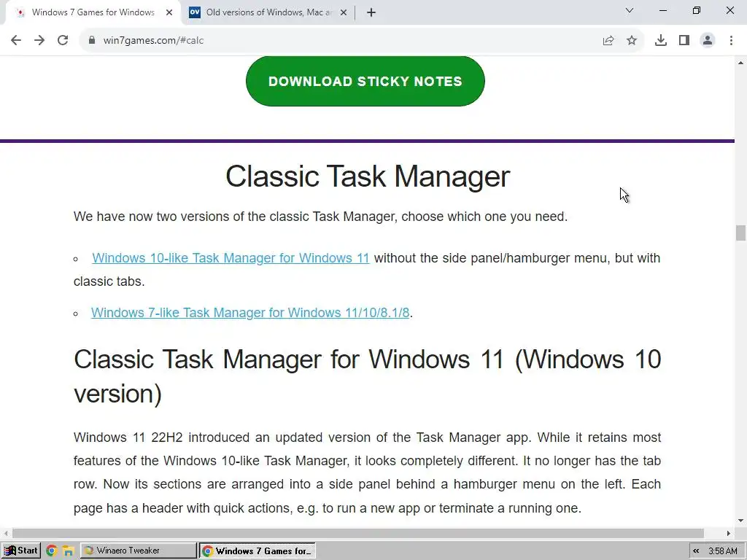Click the horizontal scrollbar thumb

358,533
